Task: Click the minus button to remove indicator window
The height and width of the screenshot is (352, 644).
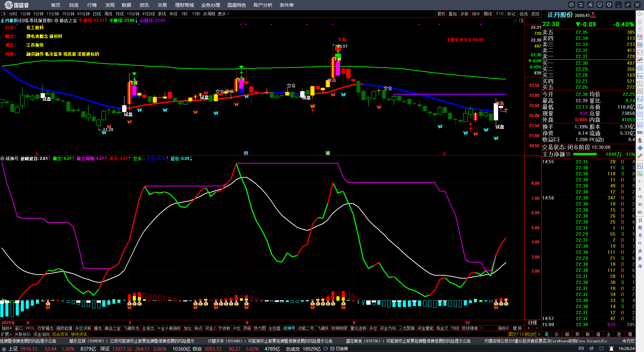Action: 537,328
